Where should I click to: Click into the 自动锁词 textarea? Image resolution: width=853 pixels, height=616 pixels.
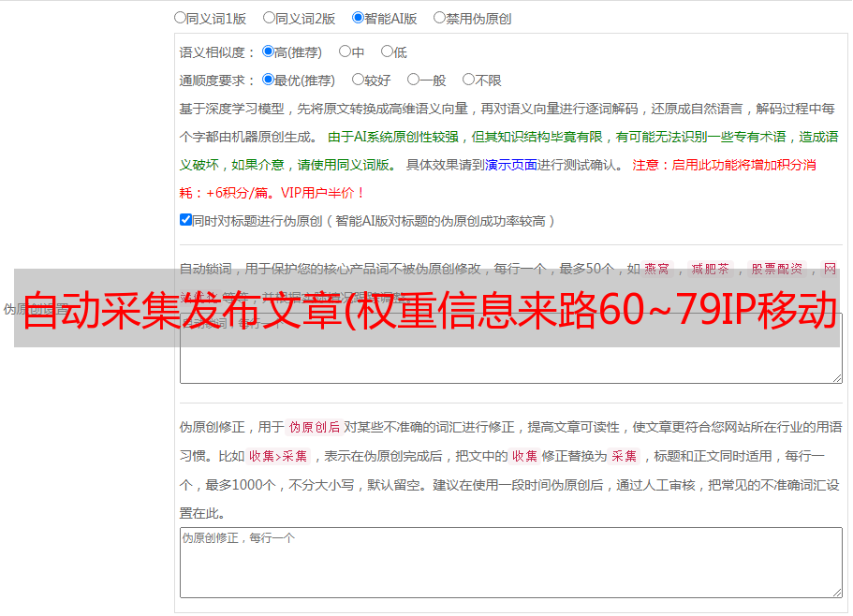pos(511,348)
